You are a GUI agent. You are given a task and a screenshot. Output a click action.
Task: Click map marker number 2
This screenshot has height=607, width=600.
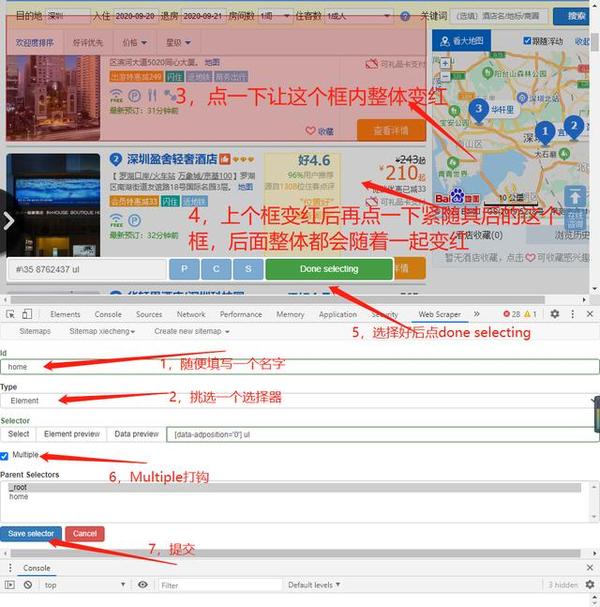pos(574,126)
